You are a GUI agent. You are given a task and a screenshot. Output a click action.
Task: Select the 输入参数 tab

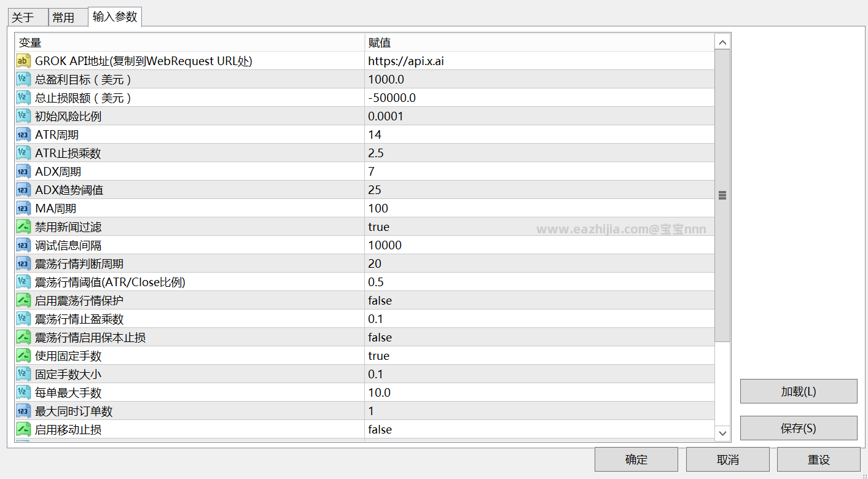pyautogui.click(x=115, y=17)
